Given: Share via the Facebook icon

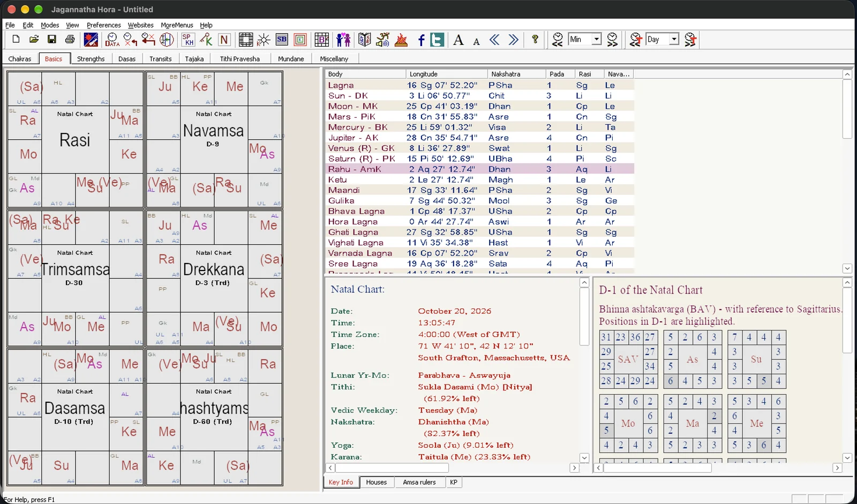Looking at the screenshot, I should tap(421, 40).
